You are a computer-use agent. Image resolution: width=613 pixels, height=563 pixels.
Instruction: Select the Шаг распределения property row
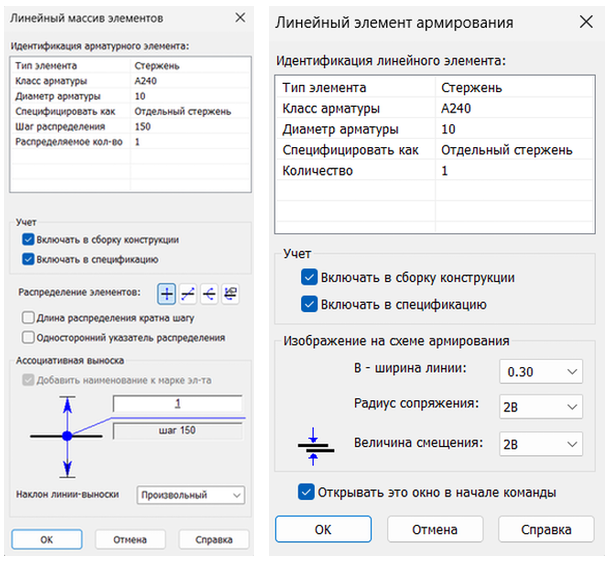click(x=72, y=127)
